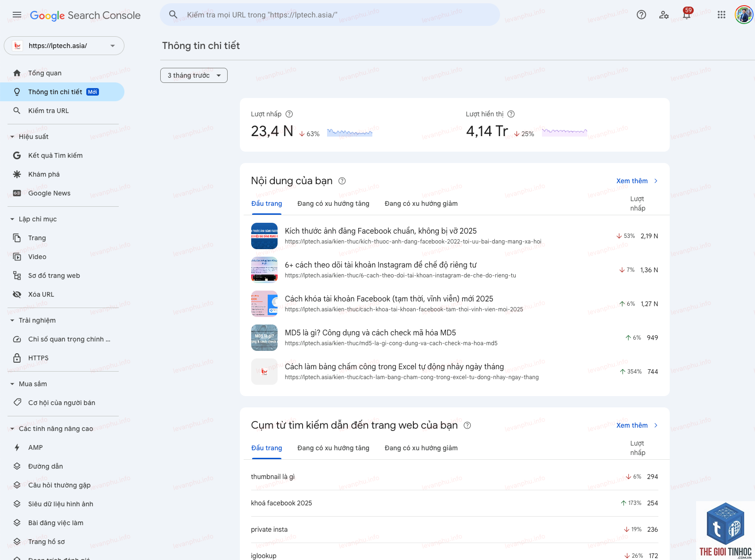Open users and settings icon
Screen dimensions: 755x560
click(664, 15)
